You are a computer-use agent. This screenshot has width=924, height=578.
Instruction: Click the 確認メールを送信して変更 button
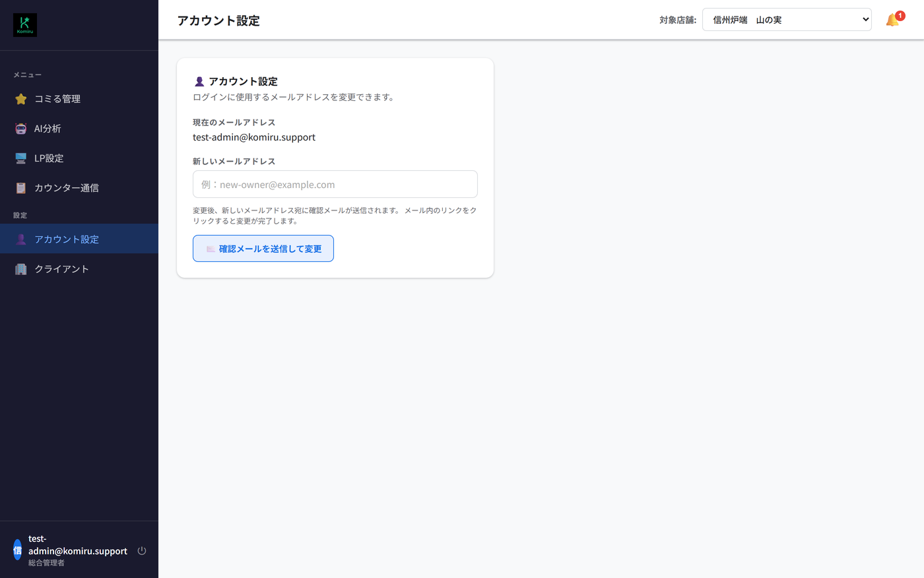click(x=263, y=249)
